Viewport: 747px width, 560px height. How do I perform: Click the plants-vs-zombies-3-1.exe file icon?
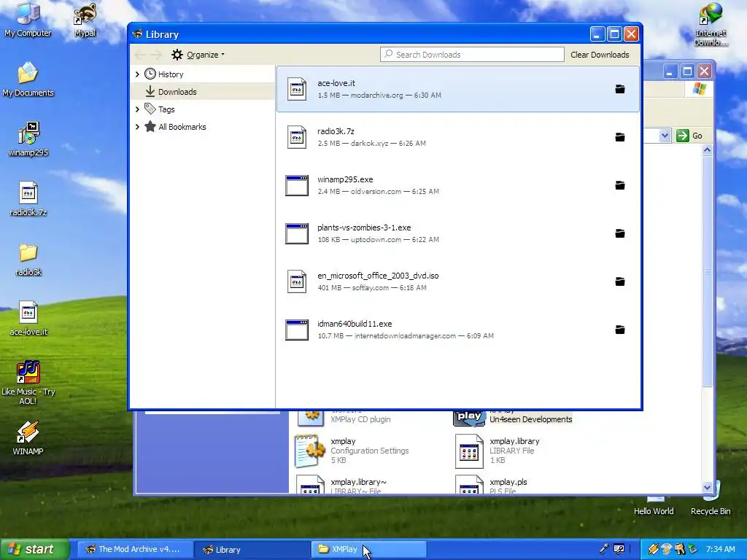pyautogui.click(x=297, y=234)
